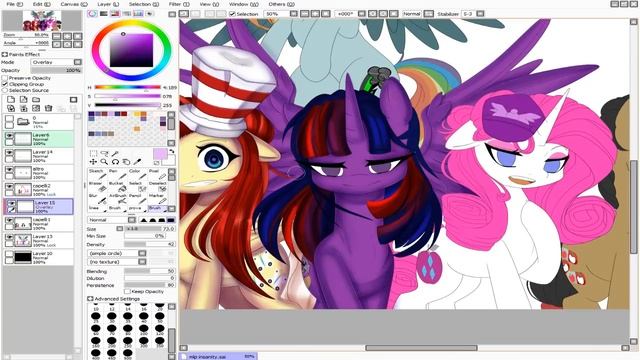The width and height of the screenshot is (640, 360).
Task: Activate the hand pan tool
Action: tap(127, 162)
